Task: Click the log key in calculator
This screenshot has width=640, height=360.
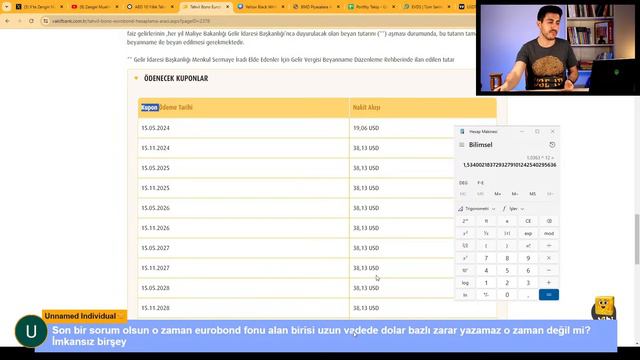Action: (465, 282)
